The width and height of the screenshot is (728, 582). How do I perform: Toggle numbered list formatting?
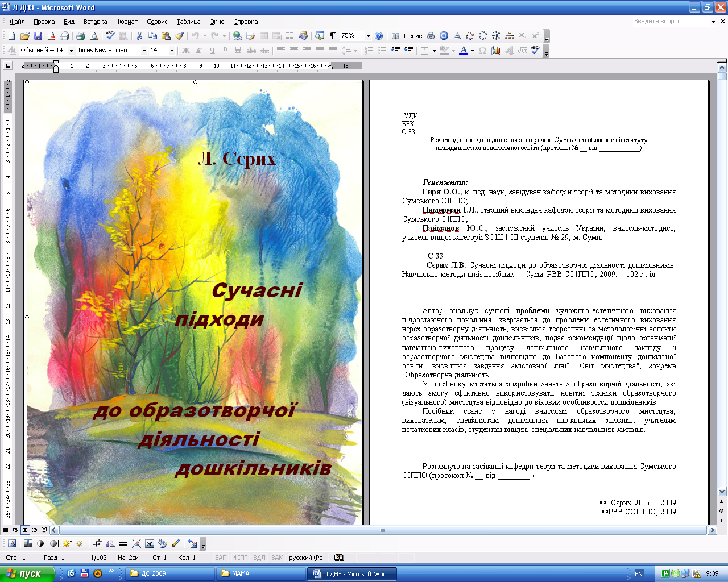[x=369, y=51]
